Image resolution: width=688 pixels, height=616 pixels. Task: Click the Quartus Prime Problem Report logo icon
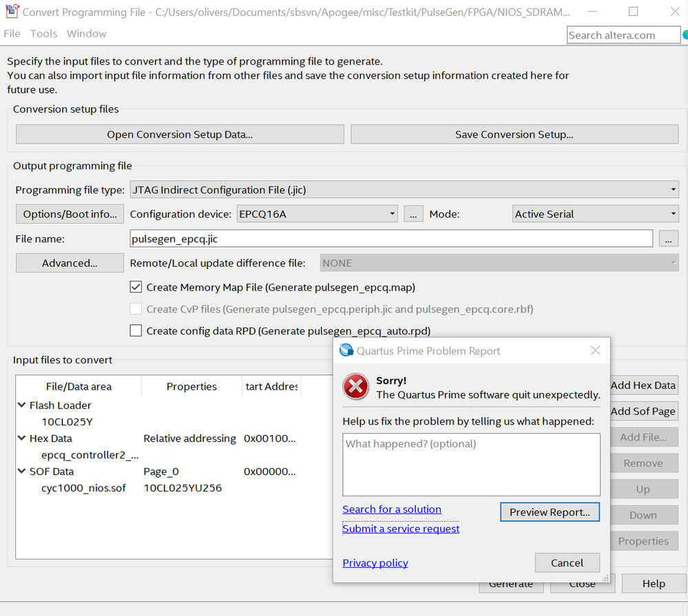346,350
